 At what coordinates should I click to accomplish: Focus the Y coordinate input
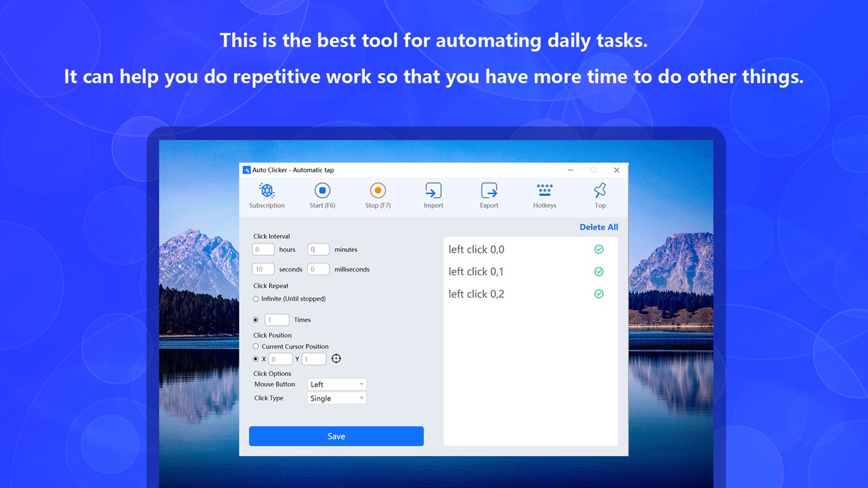pos(314,359)
